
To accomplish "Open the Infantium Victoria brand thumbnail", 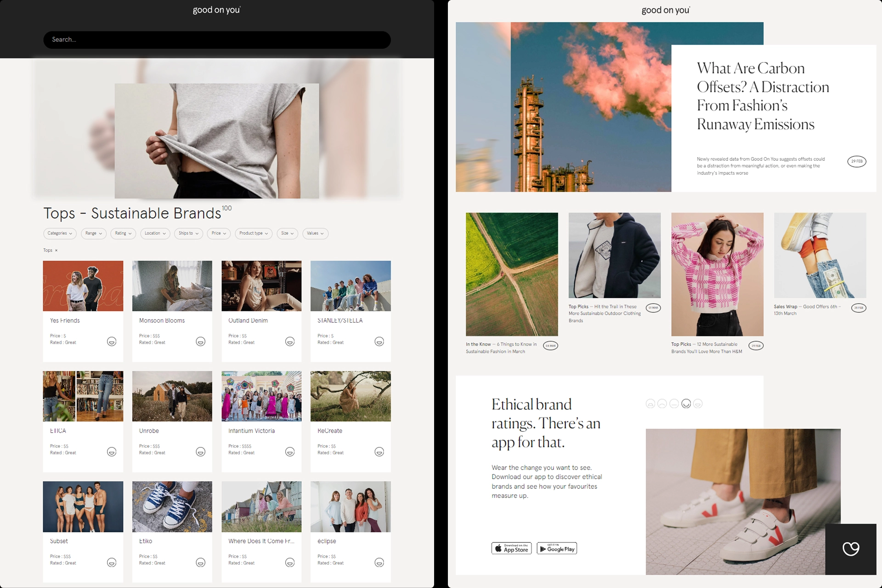I will (x=261, y=396).
